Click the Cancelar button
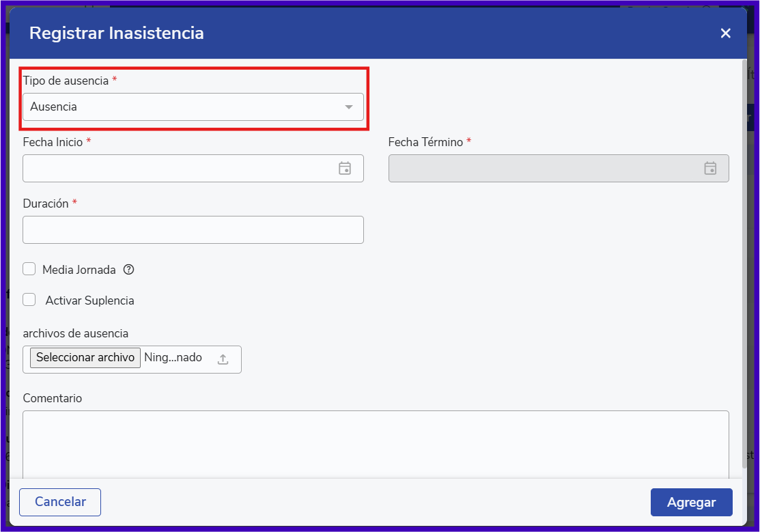 [x=60, y=502]
